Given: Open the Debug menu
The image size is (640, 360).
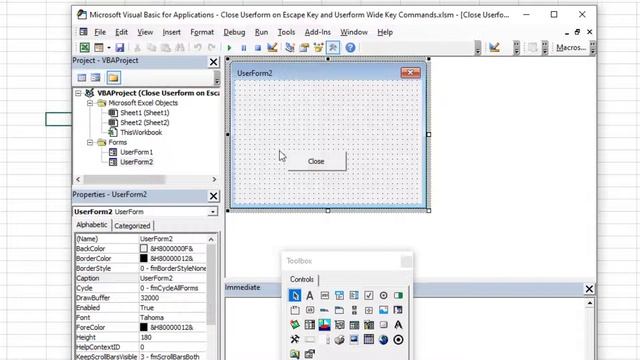Looking at the screenshot, I should [234, 32].
